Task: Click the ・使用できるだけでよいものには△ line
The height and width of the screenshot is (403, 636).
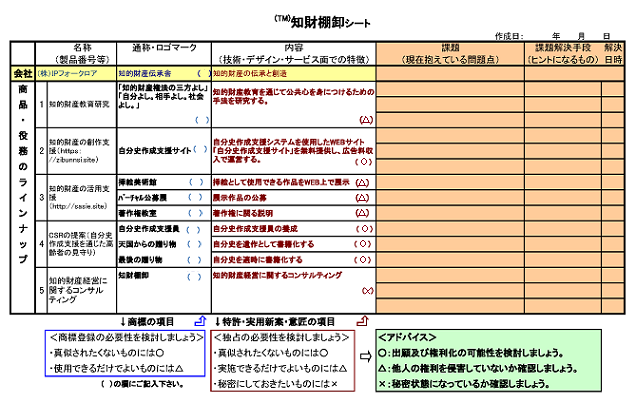Action: click(117, 368)
